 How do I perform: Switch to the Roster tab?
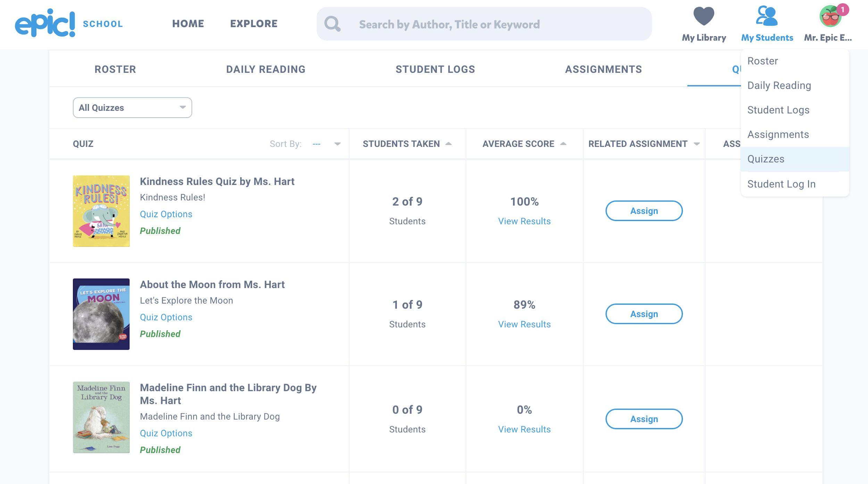115,69
